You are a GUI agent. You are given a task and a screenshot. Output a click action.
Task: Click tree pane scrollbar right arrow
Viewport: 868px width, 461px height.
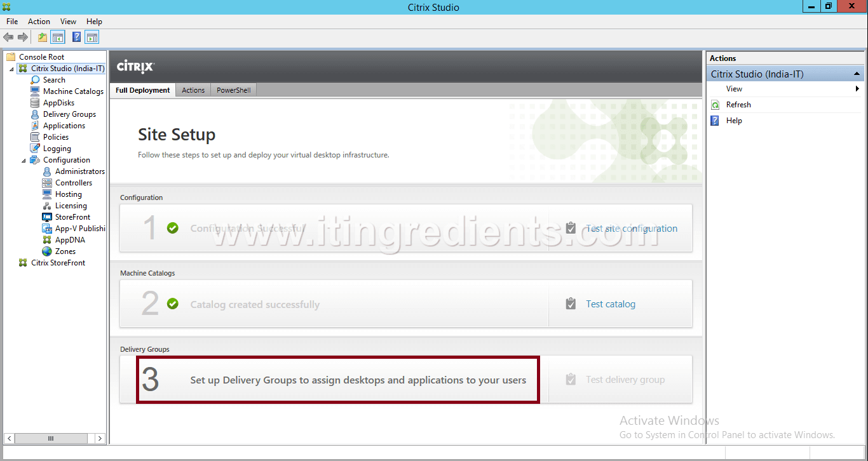100,438
